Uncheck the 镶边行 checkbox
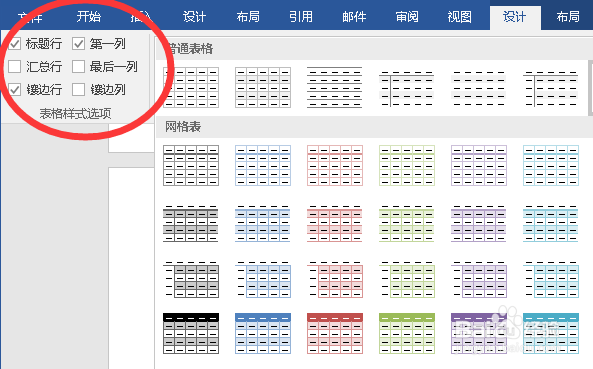The width and height of the screenshot is (593, 369). click(x=14, y=90)
